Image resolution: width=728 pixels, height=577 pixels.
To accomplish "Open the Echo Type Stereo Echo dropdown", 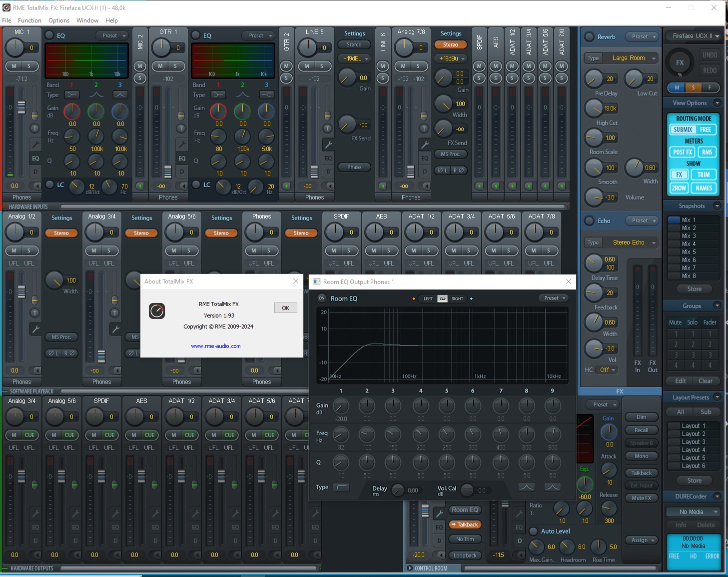I will (x=629, y=242).
